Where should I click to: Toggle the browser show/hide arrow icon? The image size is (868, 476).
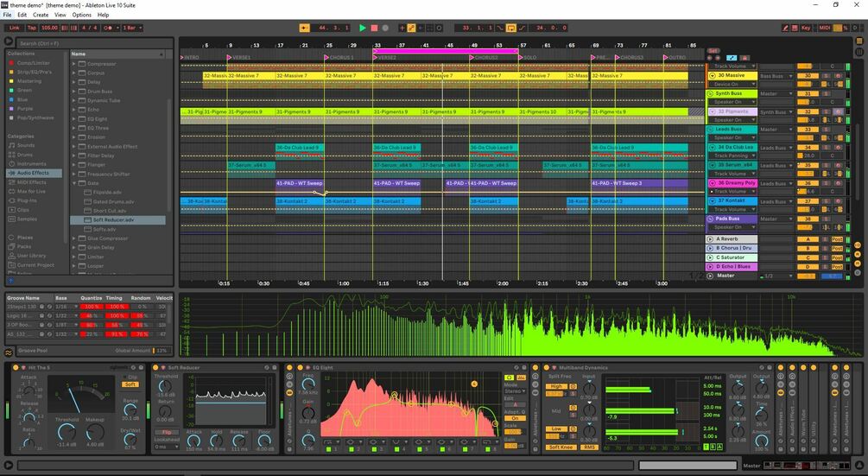click(9, 41)
